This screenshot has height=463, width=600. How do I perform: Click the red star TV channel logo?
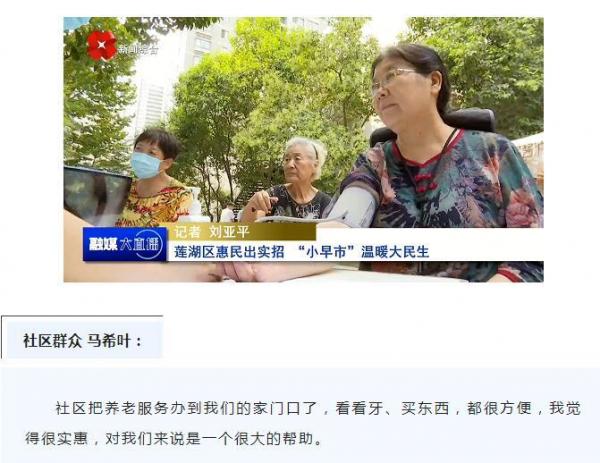point(101,46)
